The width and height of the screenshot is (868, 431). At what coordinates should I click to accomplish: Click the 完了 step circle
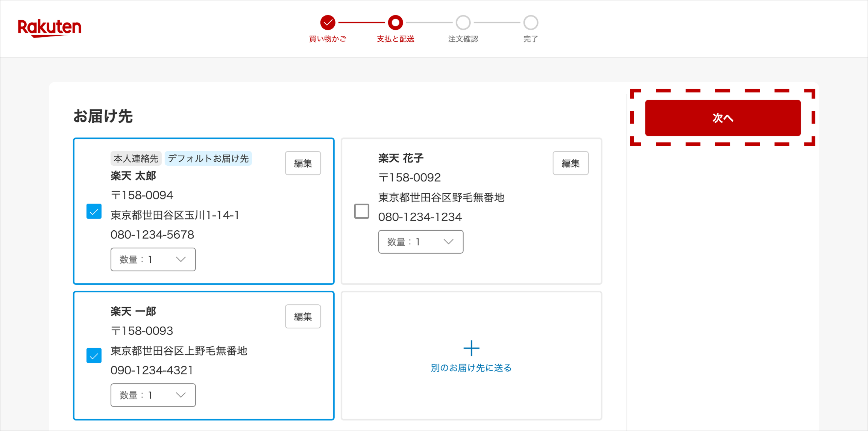(531, 23)
